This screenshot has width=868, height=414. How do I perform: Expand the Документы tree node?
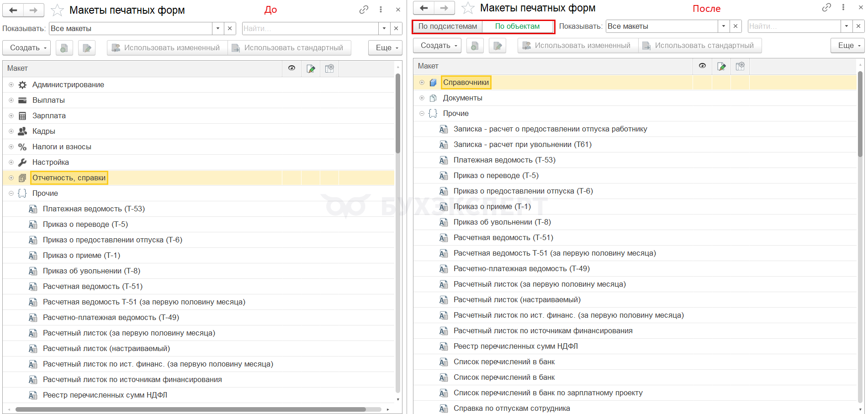click(x=422, y=98)
